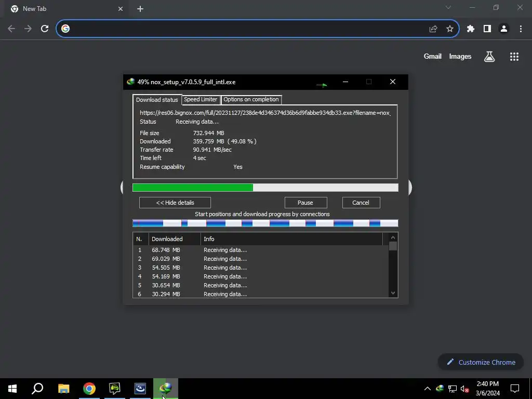Viewport: 532px width, 399px height.
Task: Open the fifth taskbar app with blue icon
Action: click(140, 389)
